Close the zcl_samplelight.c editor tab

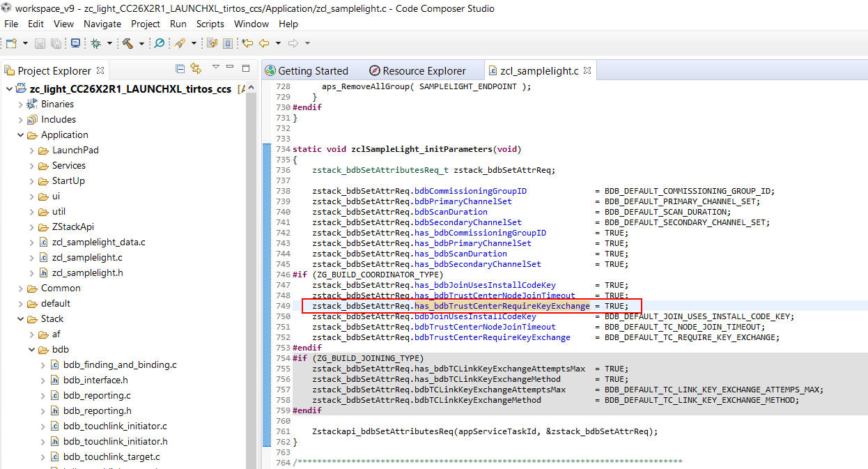coord(587,70)
